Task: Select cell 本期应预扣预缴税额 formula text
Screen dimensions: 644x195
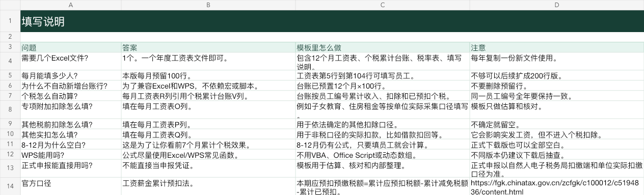Action: (383, 187)
